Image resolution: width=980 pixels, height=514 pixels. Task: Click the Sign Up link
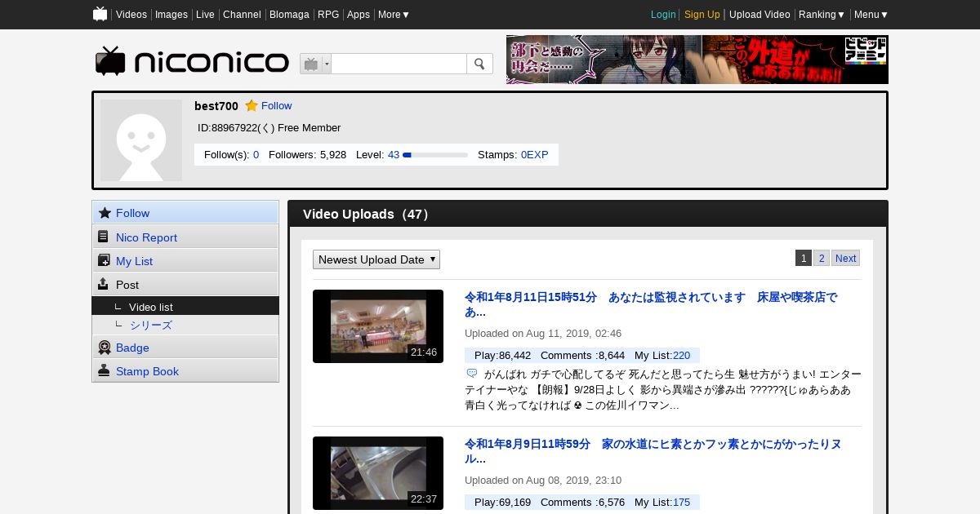[702, 15]
